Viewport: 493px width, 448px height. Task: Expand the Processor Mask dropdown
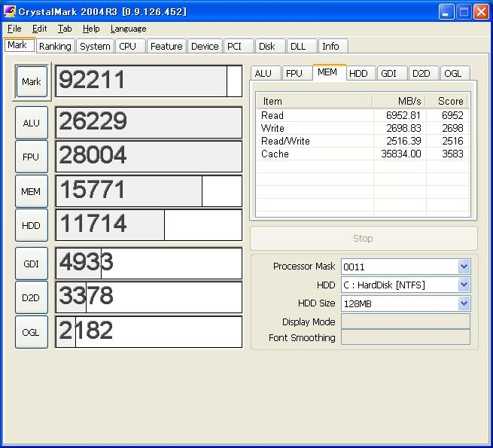coord(464,267)
